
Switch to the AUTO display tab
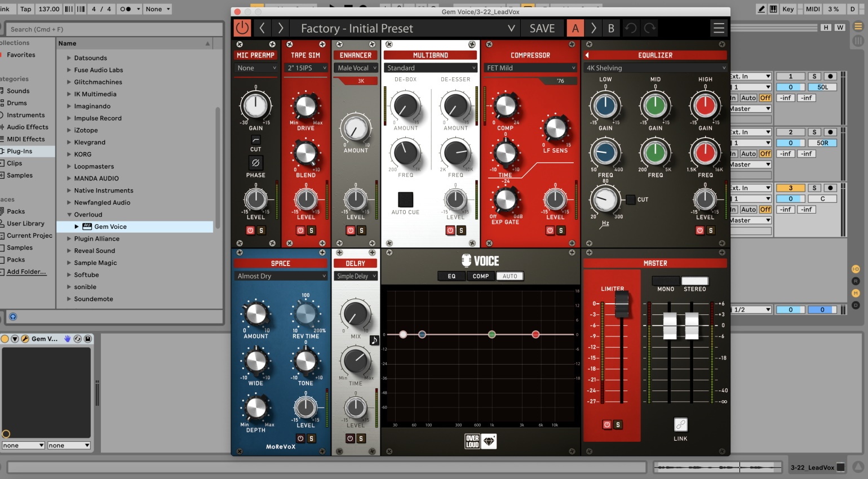[x=510, y=276]
